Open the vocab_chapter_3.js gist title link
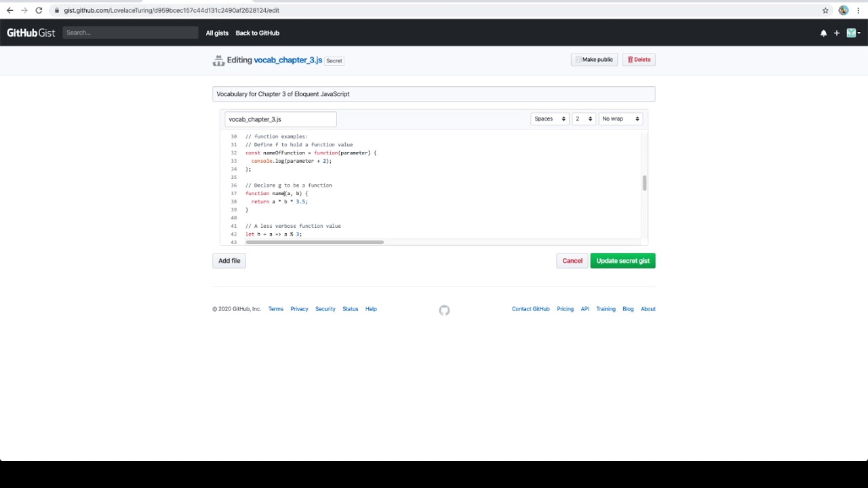This screenshot has height=488, width=868. pyautogui.click(x=288, y=60)
